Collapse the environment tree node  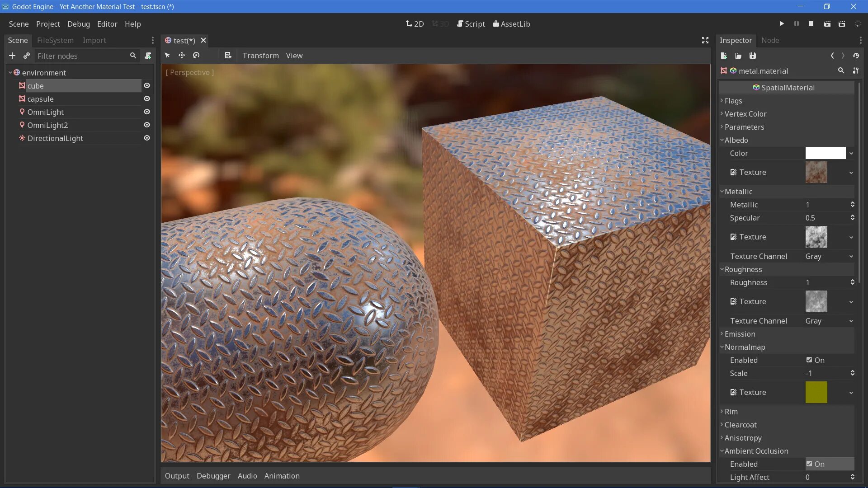point(10,72)
